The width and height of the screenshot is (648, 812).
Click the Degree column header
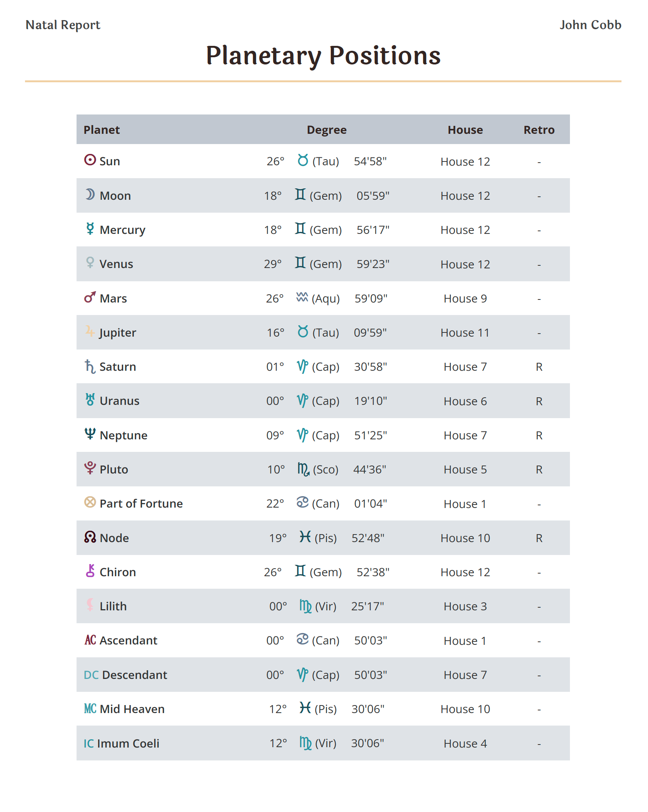pyautogui.click(x=326, y=130)
